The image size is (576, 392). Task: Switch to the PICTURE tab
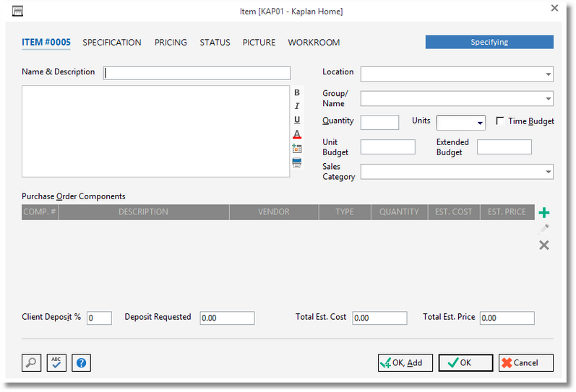click(x=259, y=43)
